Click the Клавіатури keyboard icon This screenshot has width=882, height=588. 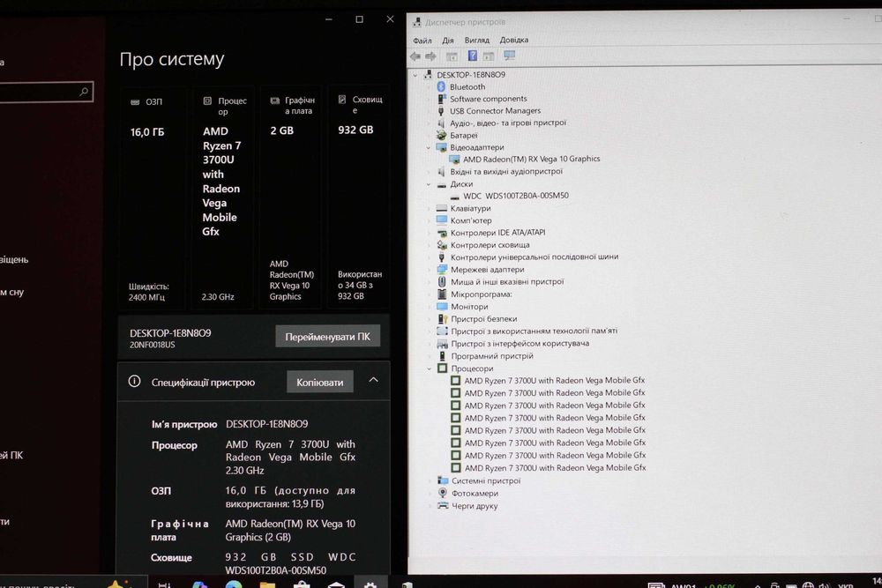[x=442, y=208]
